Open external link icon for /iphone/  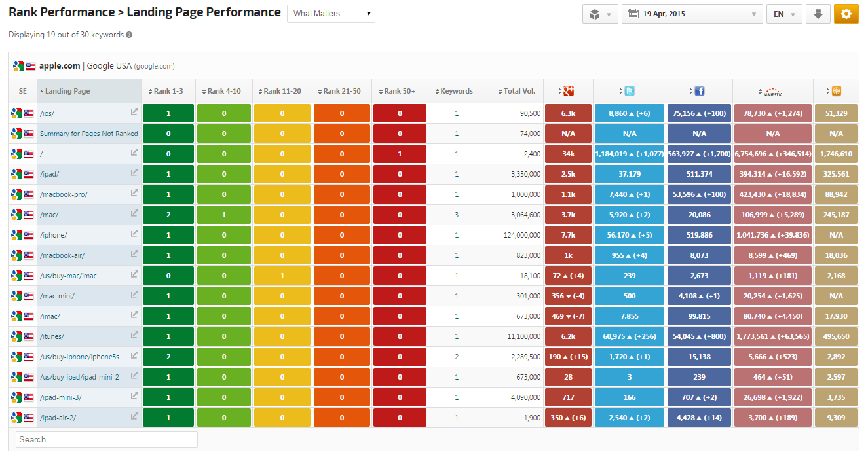134,234
